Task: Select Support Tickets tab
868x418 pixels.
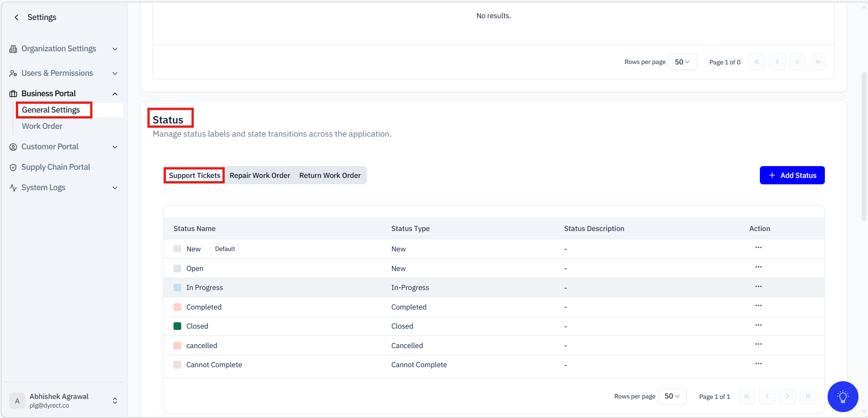Action: click(194, 175)
